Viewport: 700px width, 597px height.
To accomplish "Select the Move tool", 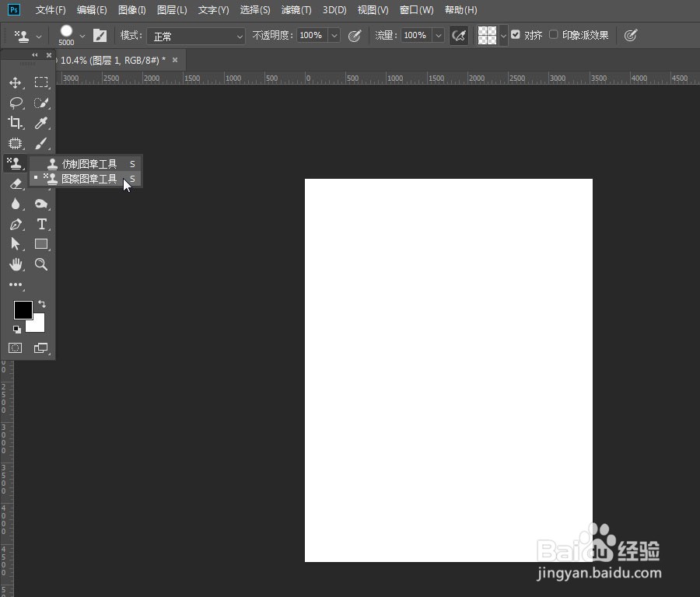I will [16, 82].
